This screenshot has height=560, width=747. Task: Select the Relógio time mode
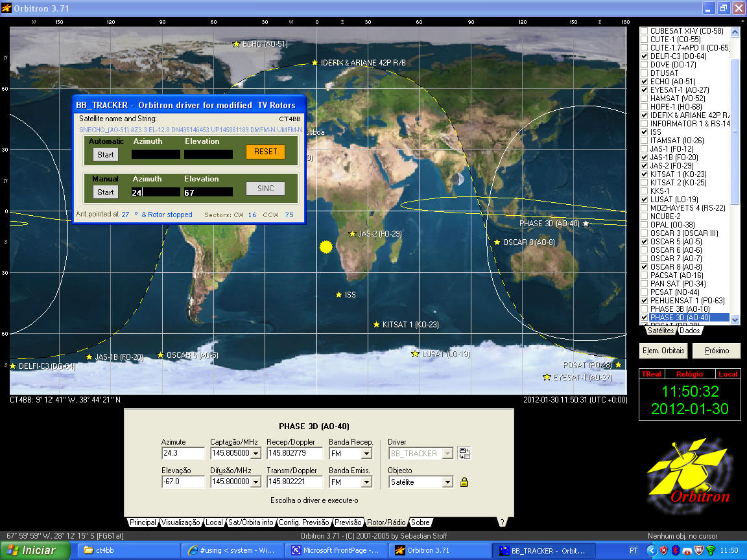click(689, 374)
